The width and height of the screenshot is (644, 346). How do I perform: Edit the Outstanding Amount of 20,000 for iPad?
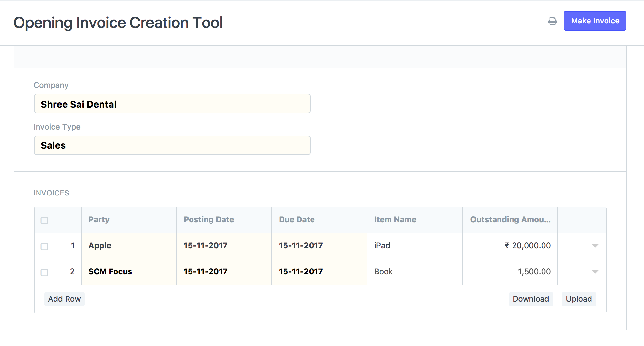click(x=509, y=246)
